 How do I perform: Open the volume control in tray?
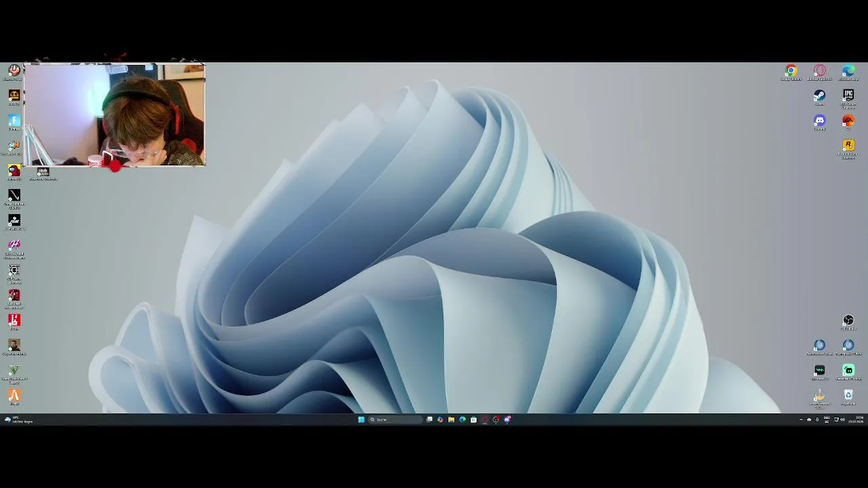(x=842, y=420)
